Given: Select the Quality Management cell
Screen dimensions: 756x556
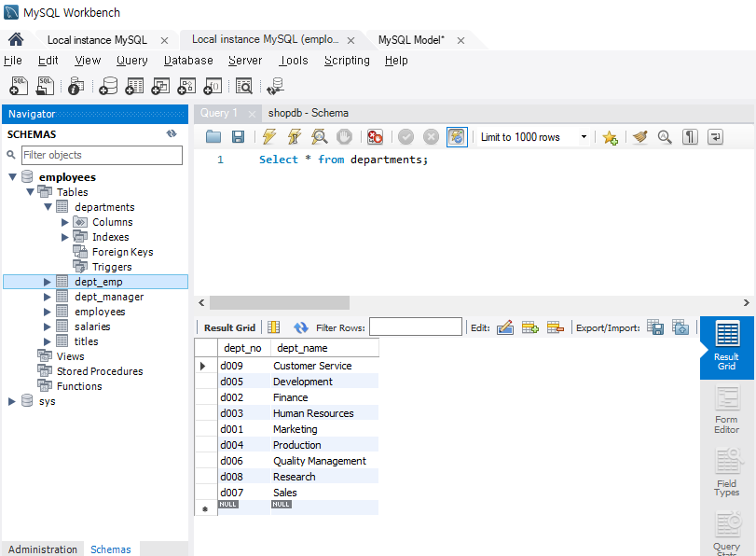Looking at the screenshot, I should tap(325, 461).
